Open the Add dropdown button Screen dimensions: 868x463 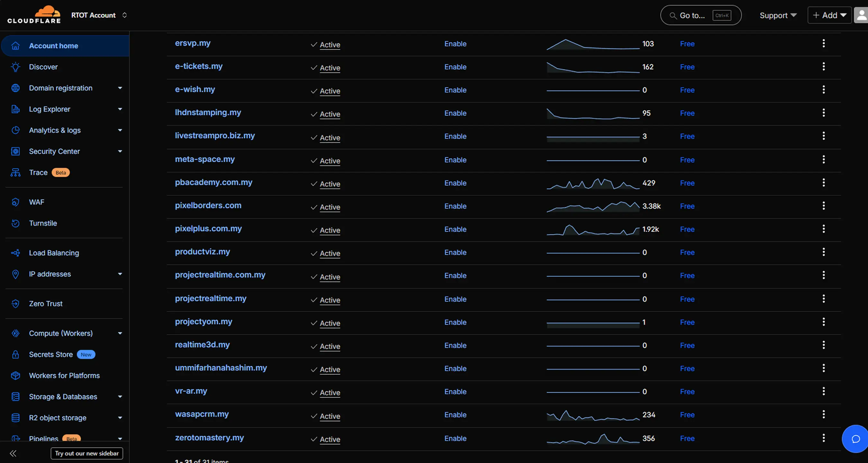point(829,15)
